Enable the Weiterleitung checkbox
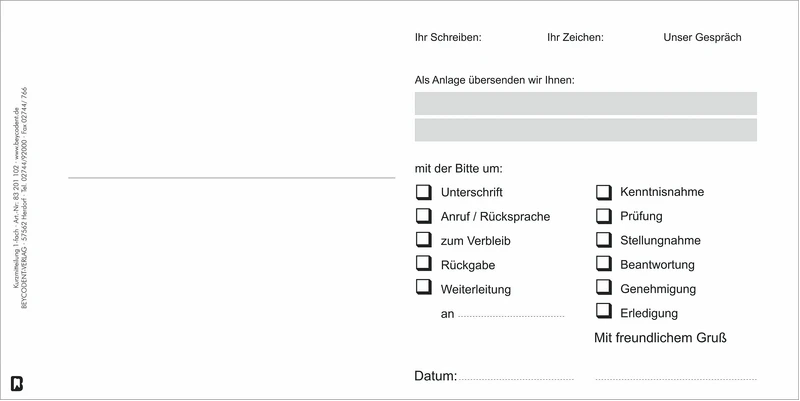The image size is (800, 401). pyautogui.click(x=422, y=289)
